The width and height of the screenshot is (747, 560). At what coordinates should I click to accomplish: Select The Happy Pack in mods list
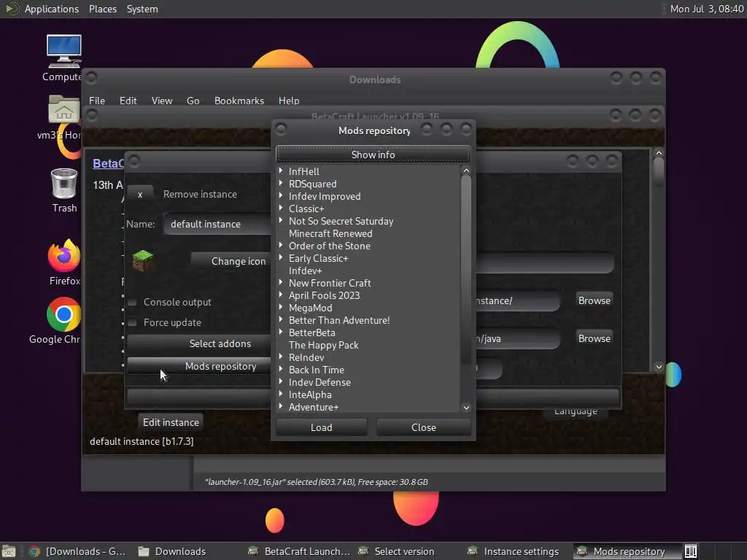pyautogui.click(x=323, y=345)
